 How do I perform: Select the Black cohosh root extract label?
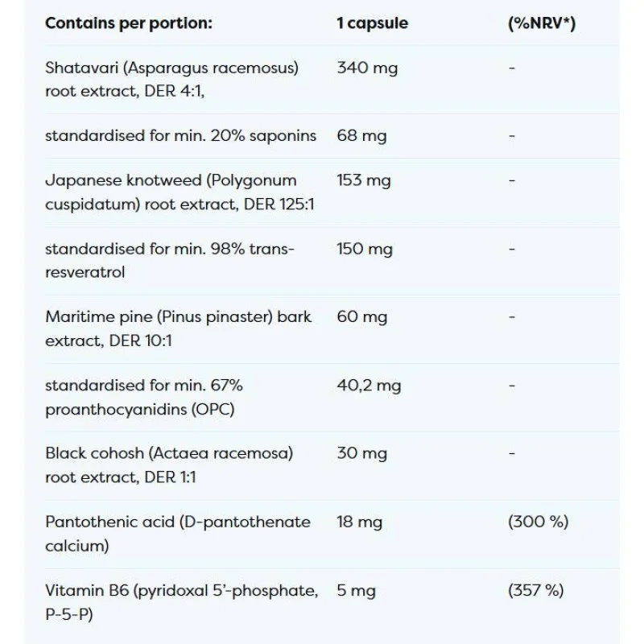coord(169,464)
